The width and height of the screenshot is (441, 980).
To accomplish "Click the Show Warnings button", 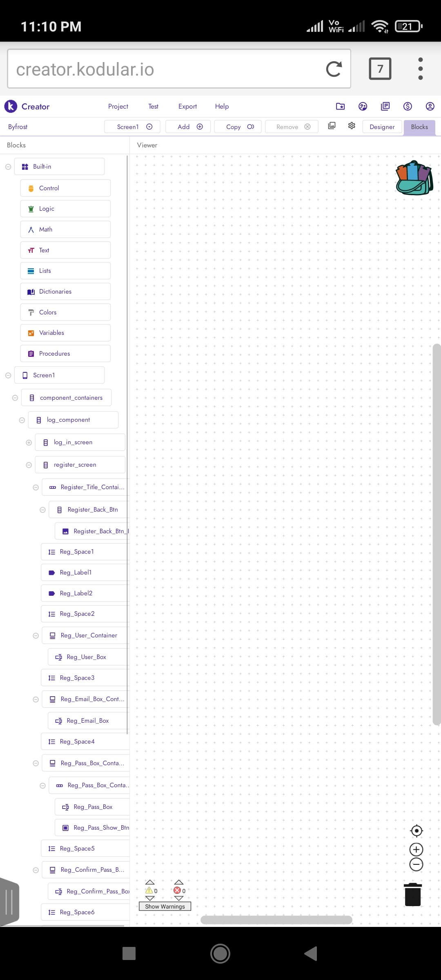I will [165, 906].
